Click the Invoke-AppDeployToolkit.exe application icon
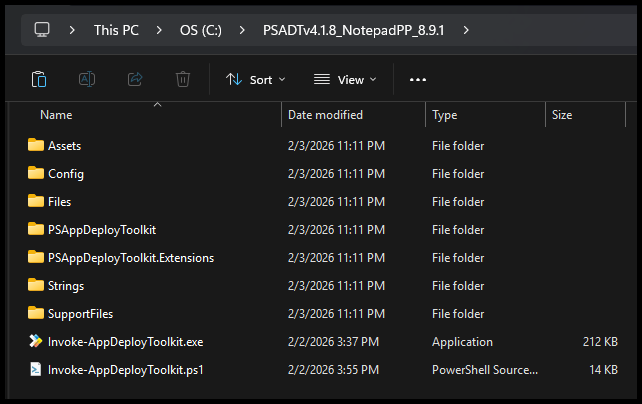Screen dimensions: 642x404 tap(36, 341)
